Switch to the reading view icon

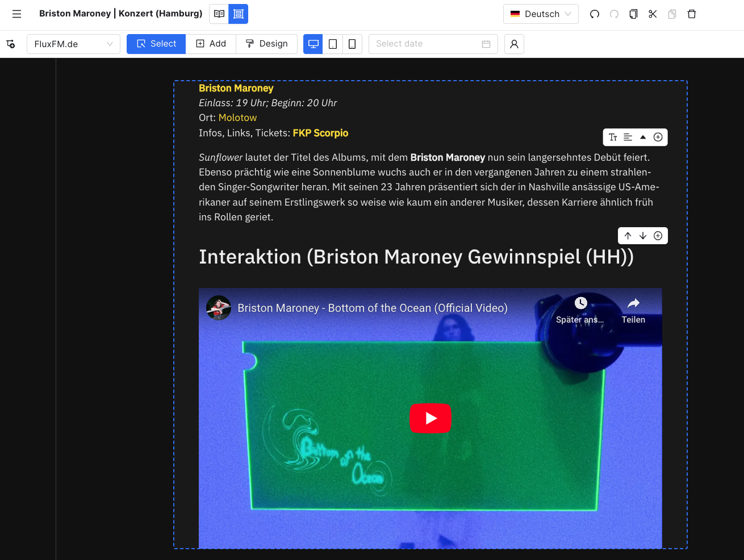coord(219,14)
